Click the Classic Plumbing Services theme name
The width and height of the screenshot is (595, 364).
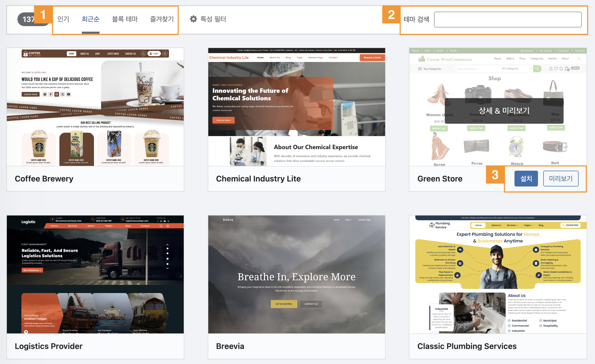(467, 346)
